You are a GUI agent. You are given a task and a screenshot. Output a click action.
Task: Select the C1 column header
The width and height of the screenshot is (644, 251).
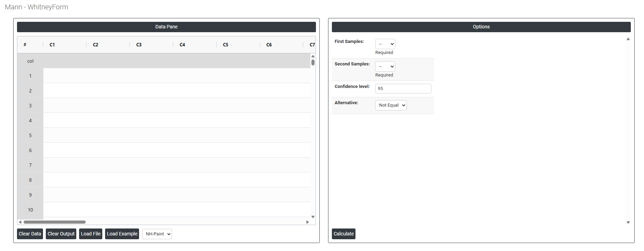(x=52, y=45)
